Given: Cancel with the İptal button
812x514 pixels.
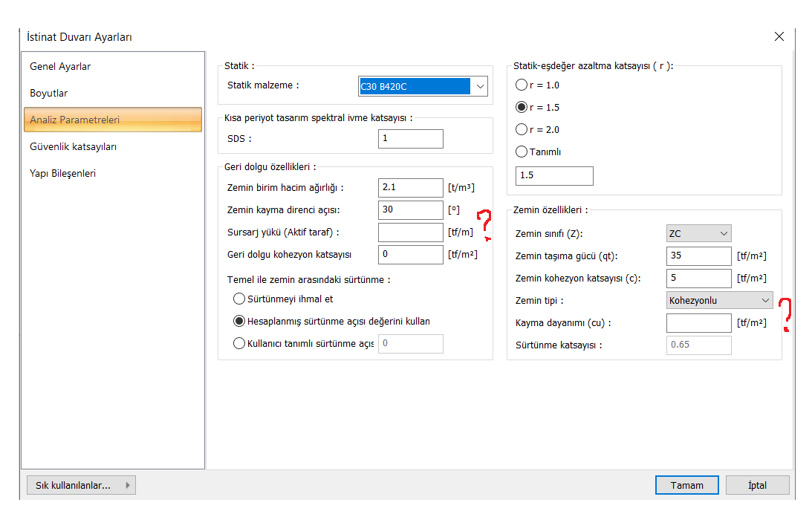Looking at the screenshot, I should click(x=757, y=485).
